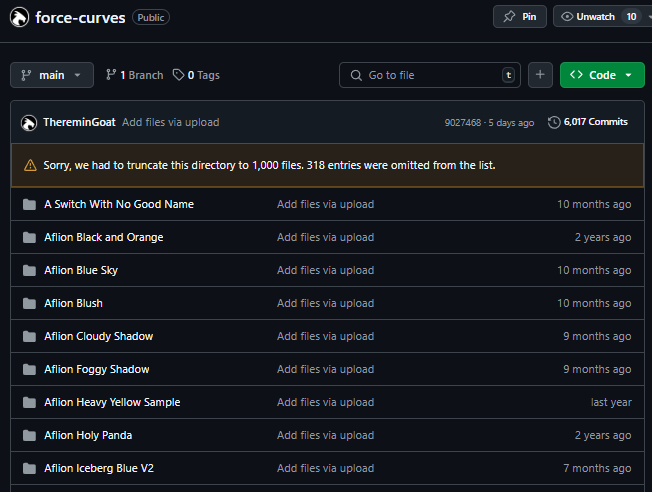The image size is (652, 492).
Task: Click the caret arrow on Code button
Action: (x=629, y=75)
